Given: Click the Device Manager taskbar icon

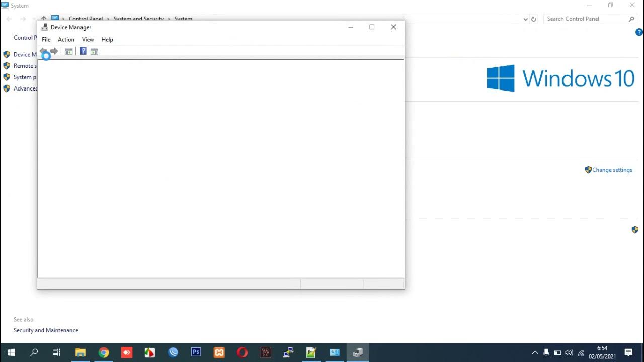Looking at the screenshot, I should [358, 352].
